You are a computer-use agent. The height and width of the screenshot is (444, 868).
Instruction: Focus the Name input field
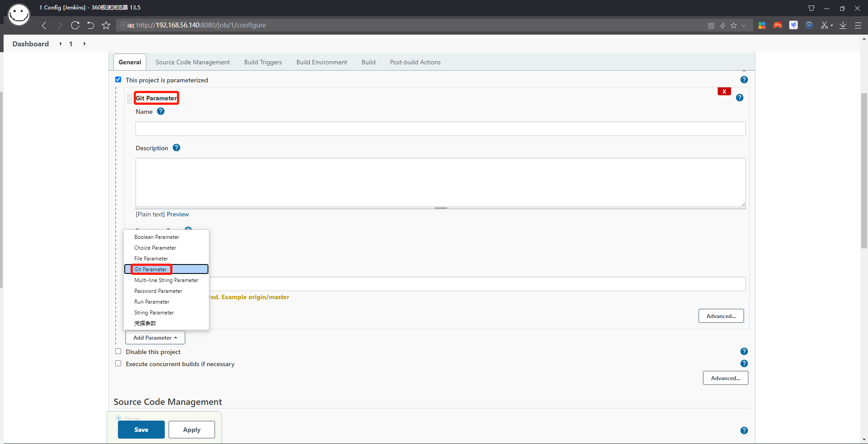tap(440, 129)
